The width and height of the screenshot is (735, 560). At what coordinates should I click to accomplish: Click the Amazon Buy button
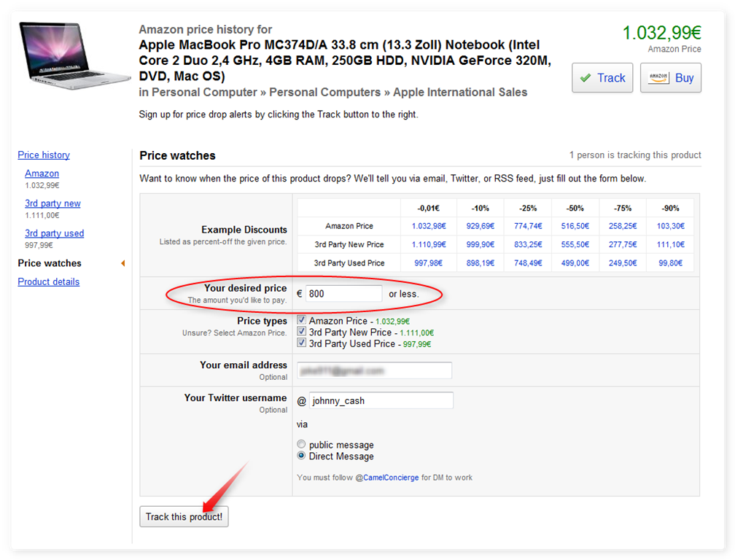671,78
